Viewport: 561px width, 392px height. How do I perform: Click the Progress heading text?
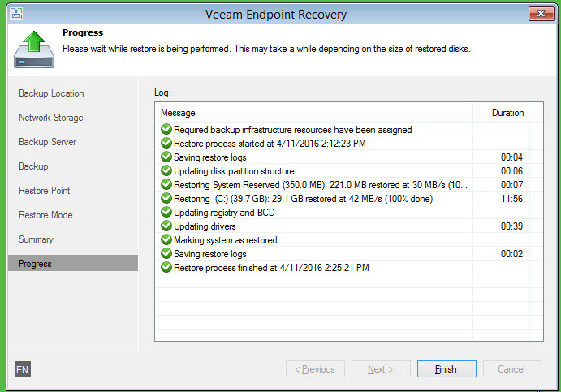tap(83, 33)
